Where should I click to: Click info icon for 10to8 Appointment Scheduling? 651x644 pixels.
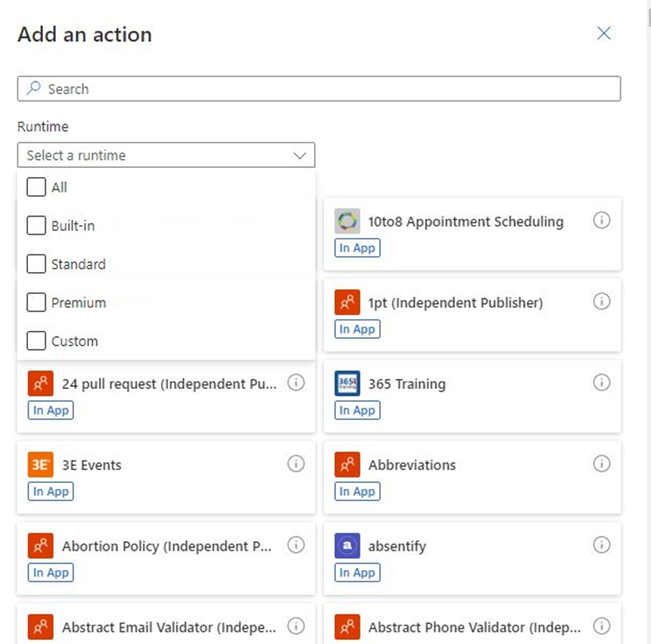pos(601,221)
